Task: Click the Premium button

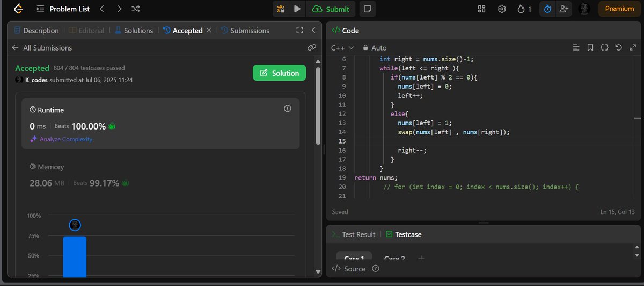Action: pos(619,9)
